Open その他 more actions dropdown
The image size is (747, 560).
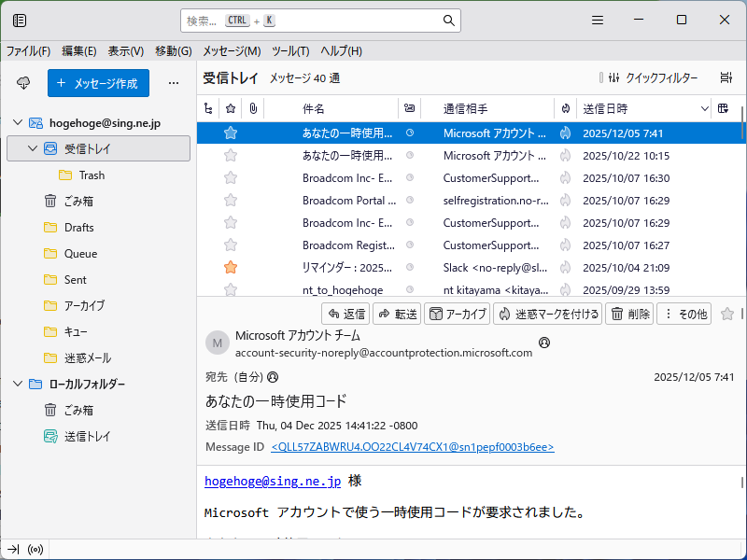click(684, 314)
